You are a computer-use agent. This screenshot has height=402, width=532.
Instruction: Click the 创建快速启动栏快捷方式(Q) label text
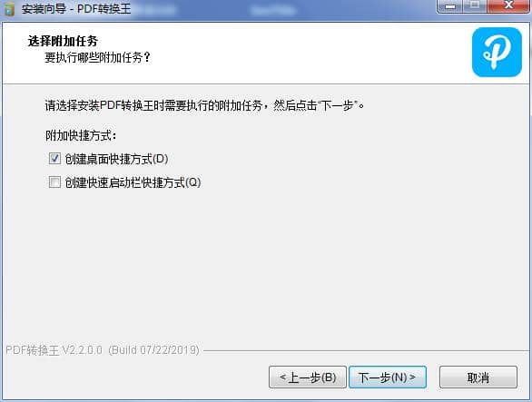133,182
